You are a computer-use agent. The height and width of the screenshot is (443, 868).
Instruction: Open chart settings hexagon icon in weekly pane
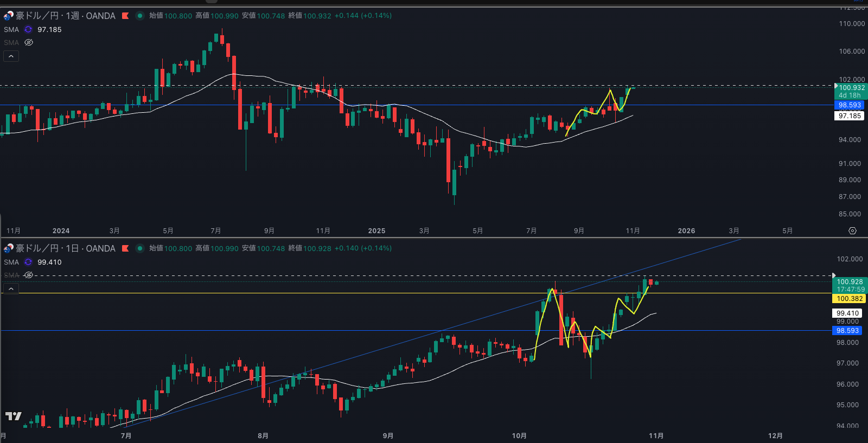[852, 231]
